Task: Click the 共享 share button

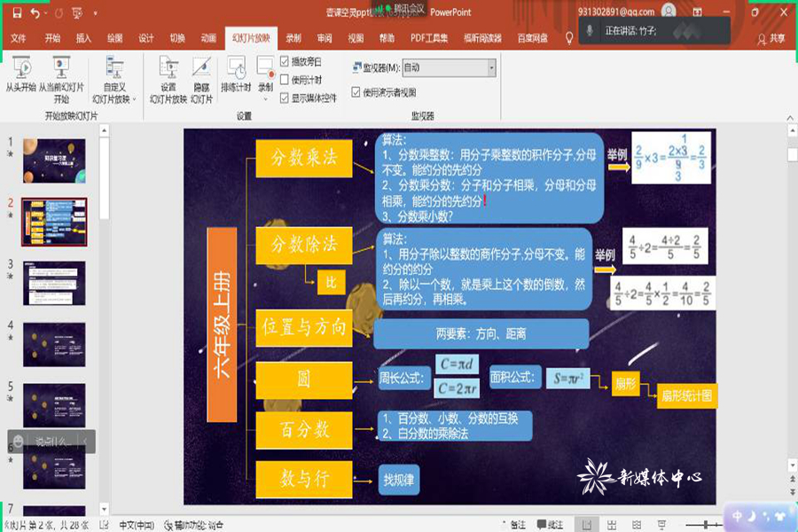Action: tap(771, 38)
